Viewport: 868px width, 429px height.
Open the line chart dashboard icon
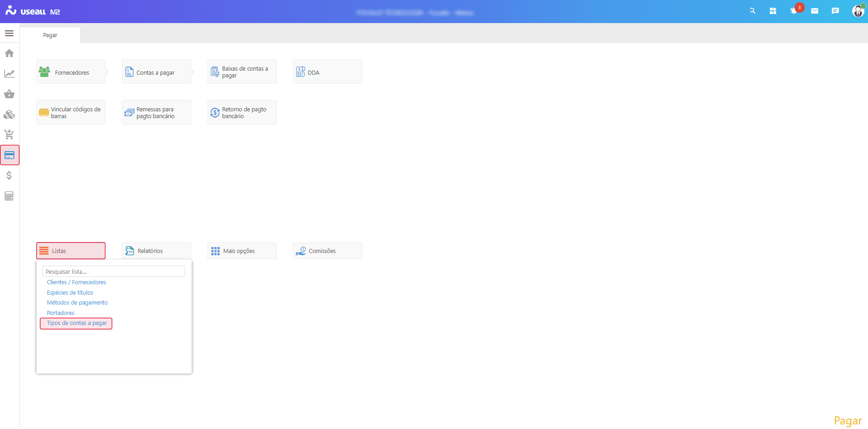coord(9,74)
